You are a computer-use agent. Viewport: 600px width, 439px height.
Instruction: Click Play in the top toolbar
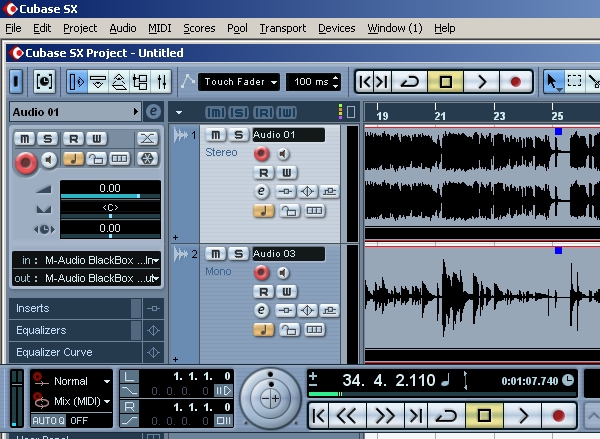[482, 82]
